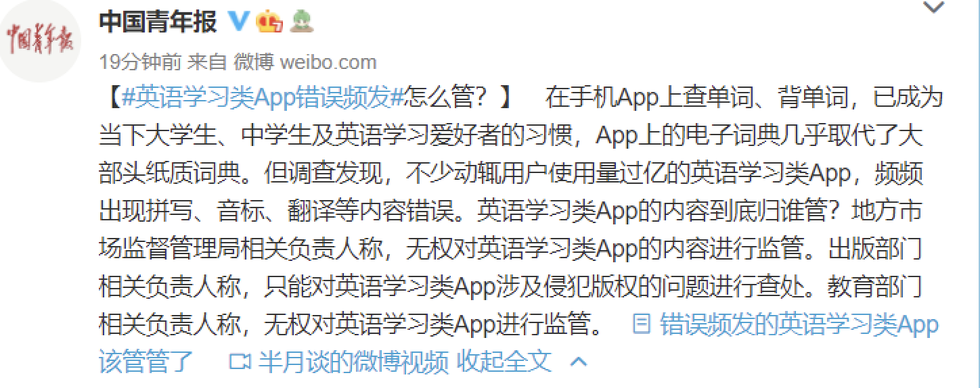Open the 错误频发的英语学习类App article link
Viewport: 980px width, 388px height.
[799, 325]
